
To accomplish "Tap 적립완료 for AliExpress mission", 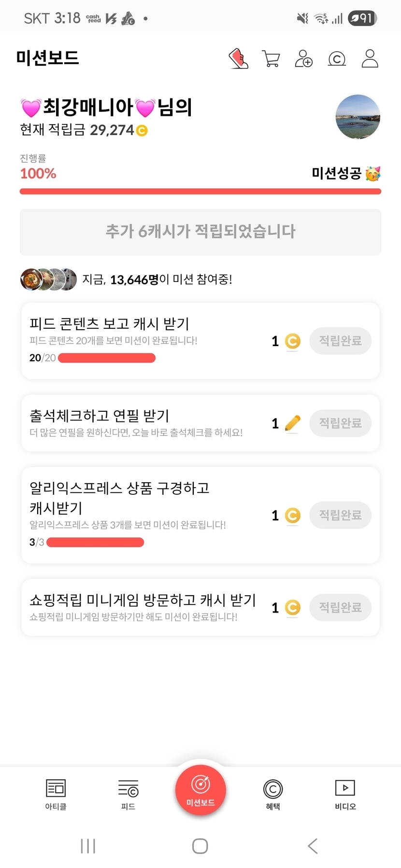I will pos(340,515).
